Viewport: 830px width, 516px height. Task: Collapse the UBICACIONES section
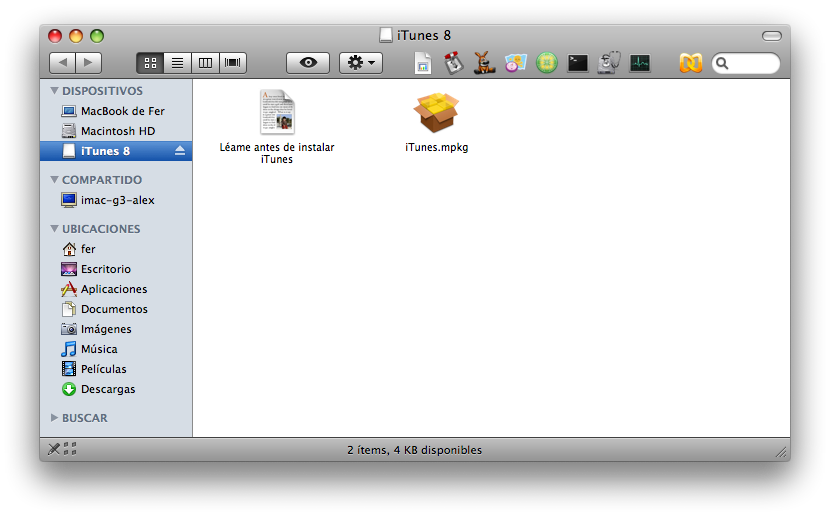(x=54, y=229)
